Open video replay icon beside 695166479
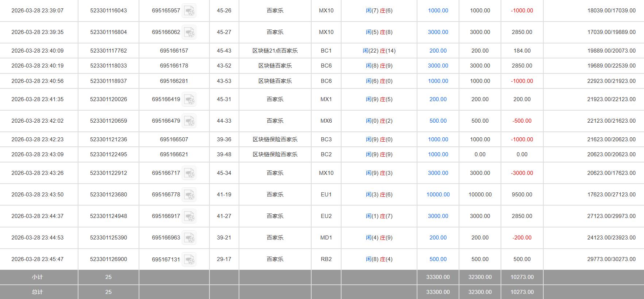The height and width of the screenshot is (299, 644). (189, 121)
